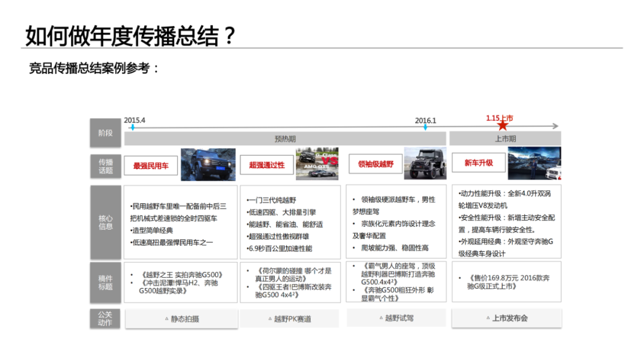644x362 pixels.
Task: Click the text 超强通过性傲视群雄
Action: pyautogui.click(x=278, y=236)
